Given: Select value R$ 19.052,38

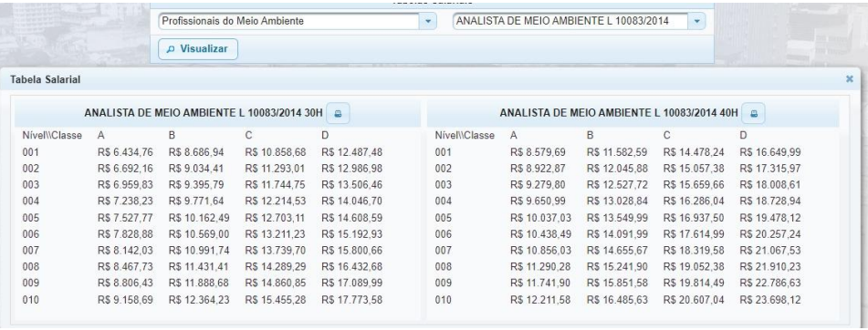Looking at the screenshot, I should click(694, 267).
